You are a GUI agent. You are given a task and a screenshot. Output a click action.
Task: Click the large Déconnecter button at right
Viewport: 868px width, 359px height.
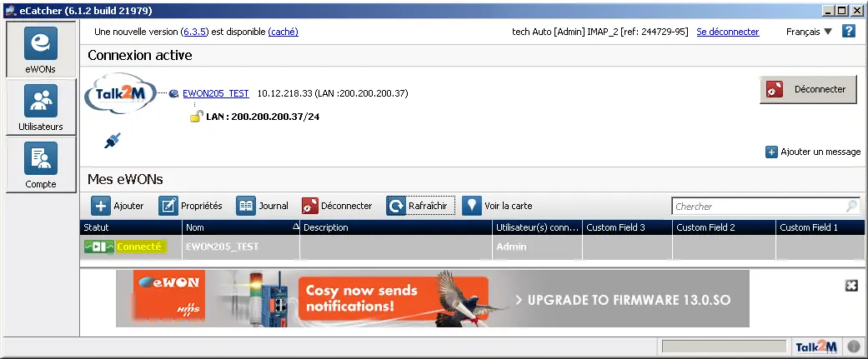(x=808, y=90)
